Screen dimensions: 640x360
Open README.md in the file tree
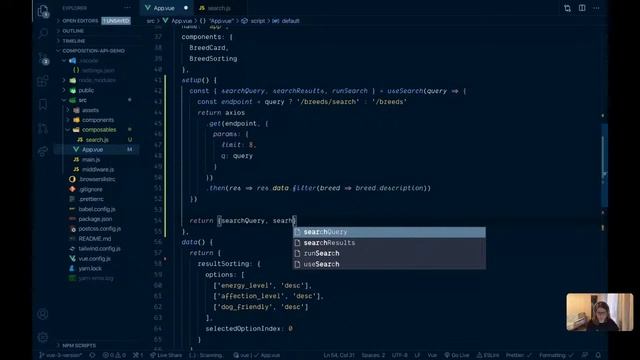94,239
